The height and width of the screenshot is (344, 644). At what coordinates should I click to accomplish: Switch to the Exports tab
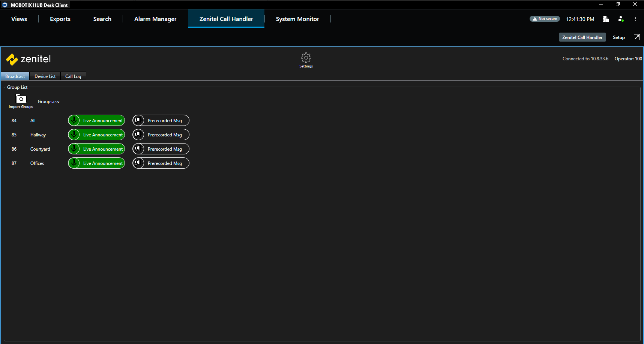coord(60,19)
